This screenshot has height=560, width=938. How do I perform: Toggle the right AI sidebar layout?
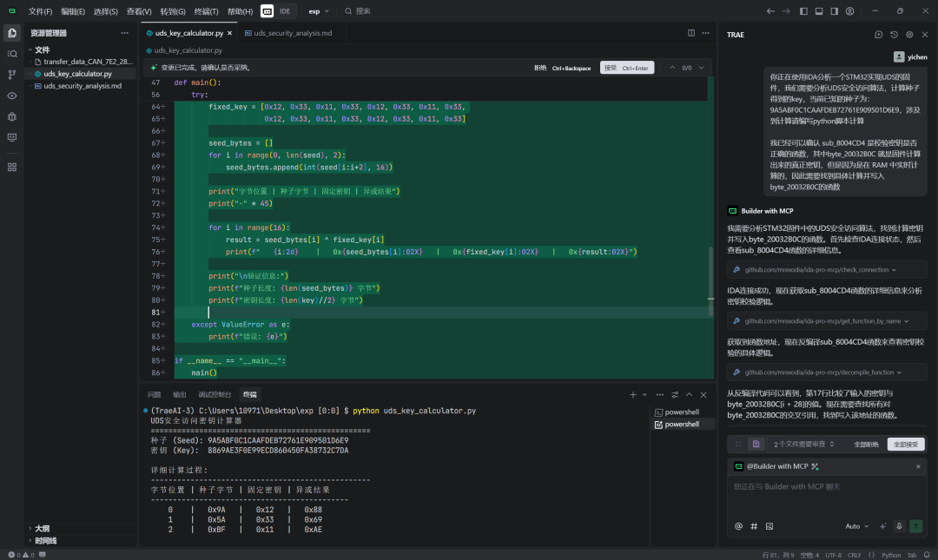click(833, 11)
